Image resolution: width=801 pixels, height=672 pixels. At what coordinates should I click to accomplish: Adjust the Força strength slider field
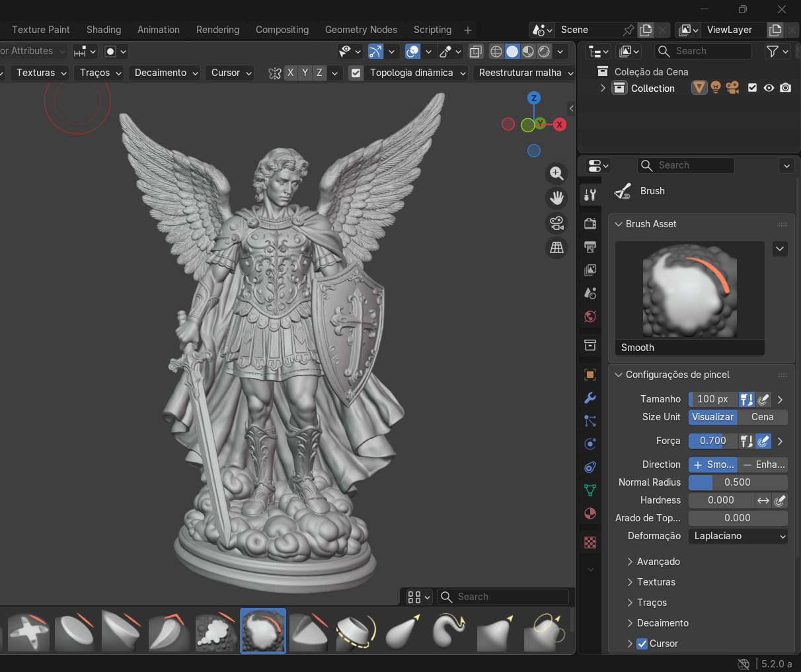click(x=712, y=441)
